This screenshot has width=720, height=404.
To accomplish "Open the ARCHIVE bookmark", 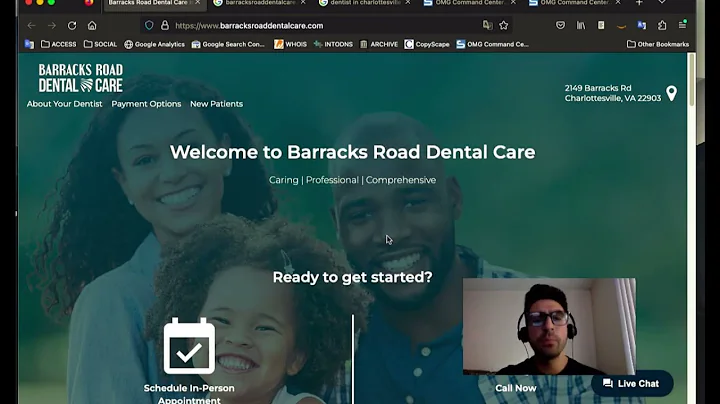I will (x=379, y=44).
